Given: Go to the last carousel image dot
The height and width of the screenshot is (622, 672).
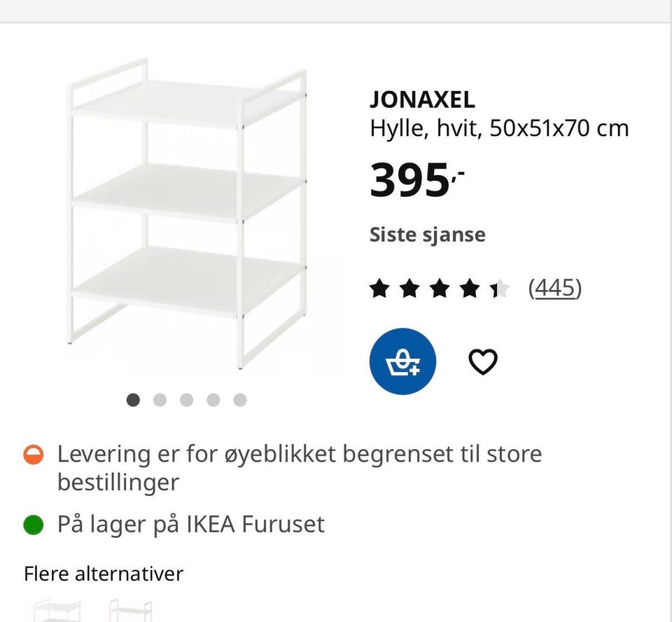Looking at the screenshot, I should pos(240,400).
